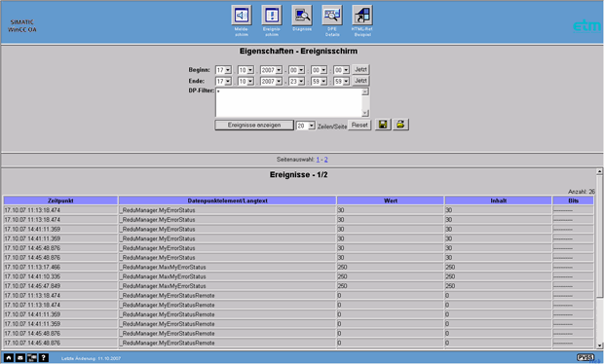
Task: Click Inhalt value 250 in the 14:45:47.849 row
Action: (x=450, y=286)
